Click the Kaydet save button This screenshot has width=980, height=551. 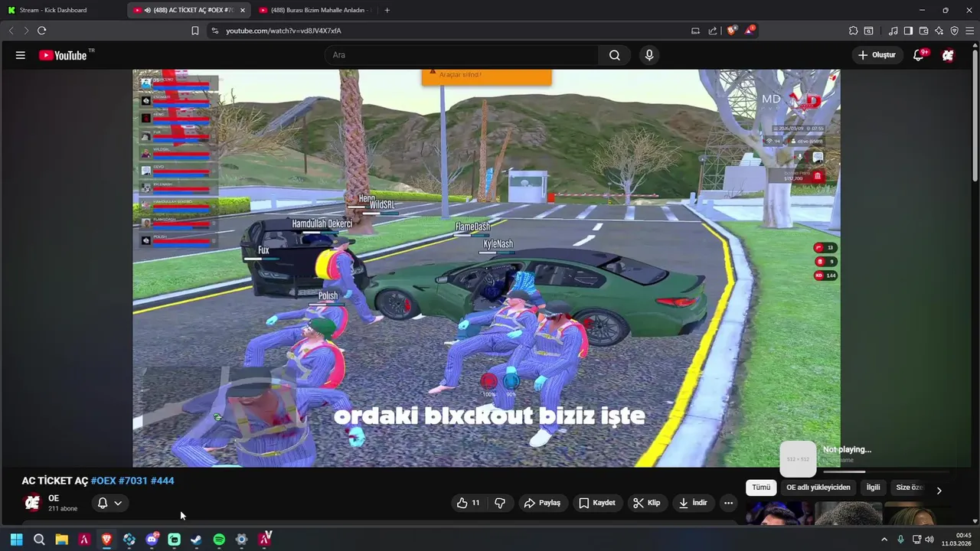[597, 503]
